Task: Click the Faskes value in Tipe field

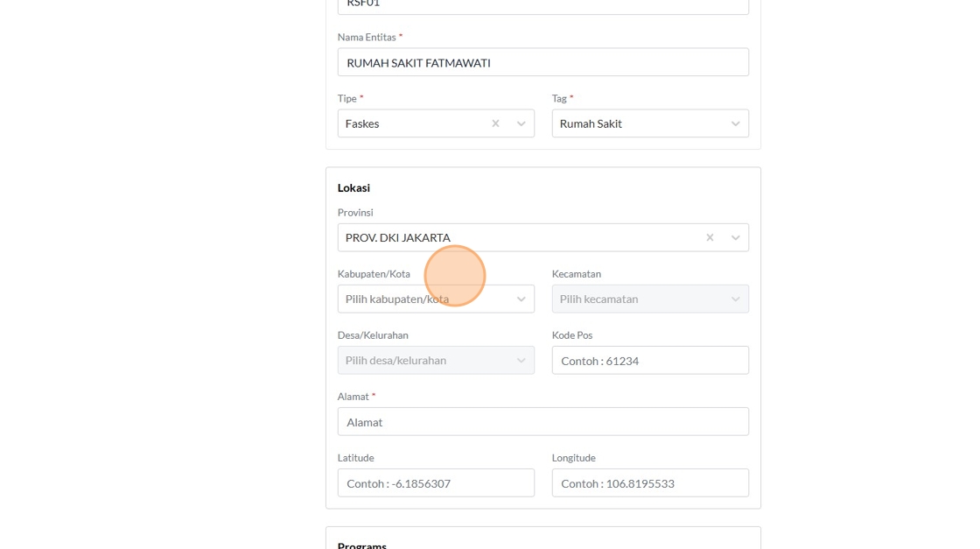Action: point(362,123)
